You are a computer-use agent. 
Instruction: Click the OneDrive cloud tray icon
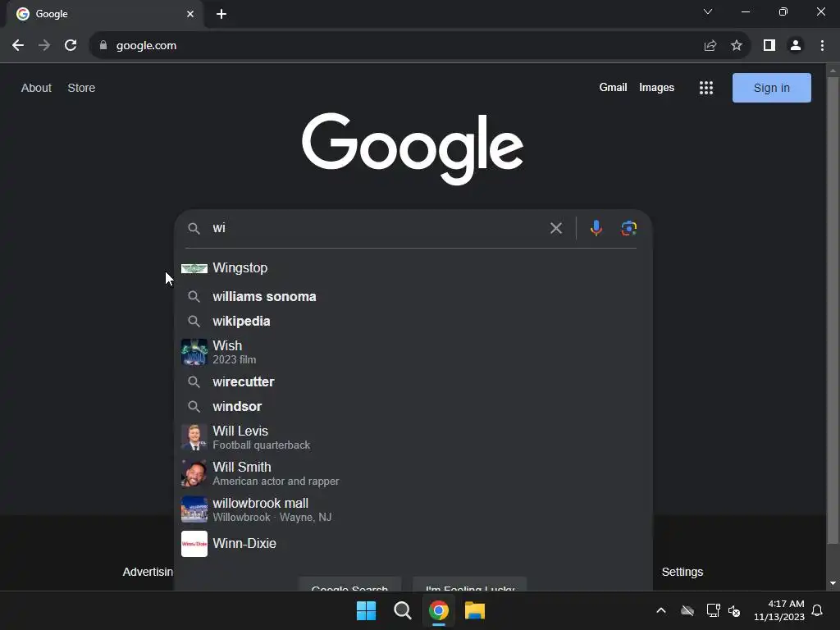point(687,610)
